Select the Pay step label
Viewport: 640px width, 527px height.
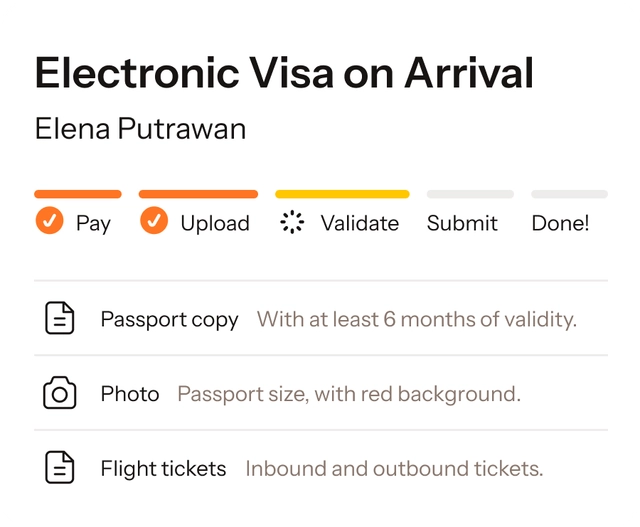[93, 223]
